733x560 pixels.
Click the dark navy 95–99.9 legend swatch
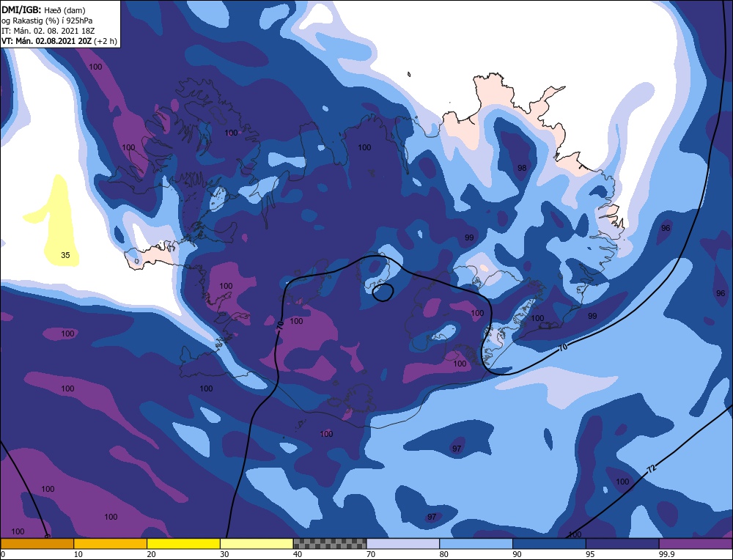click(622, 543)
